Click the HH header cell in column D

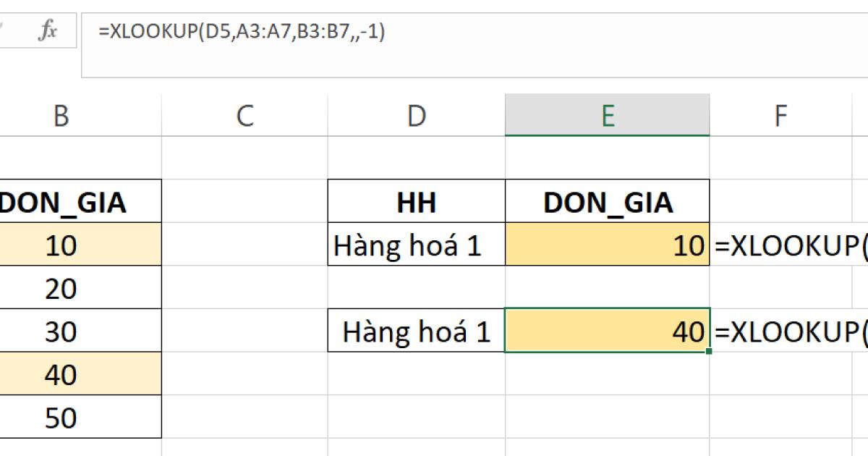click(x=416, y=202)
